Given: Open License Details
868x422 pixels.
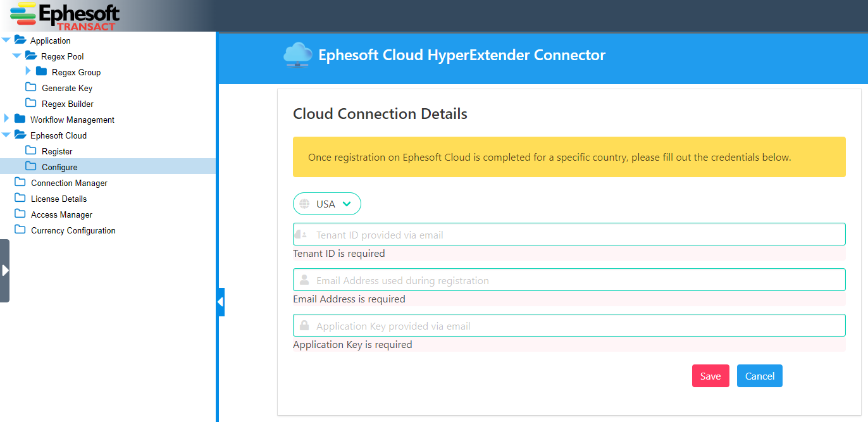Looking at the screenshot, I should (x=59, y=199).
